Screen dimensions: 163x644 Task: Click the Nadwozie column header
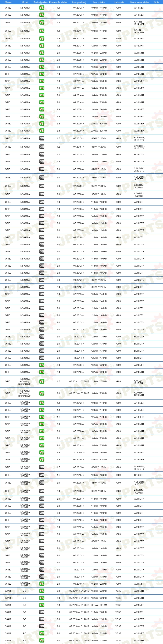119,2
